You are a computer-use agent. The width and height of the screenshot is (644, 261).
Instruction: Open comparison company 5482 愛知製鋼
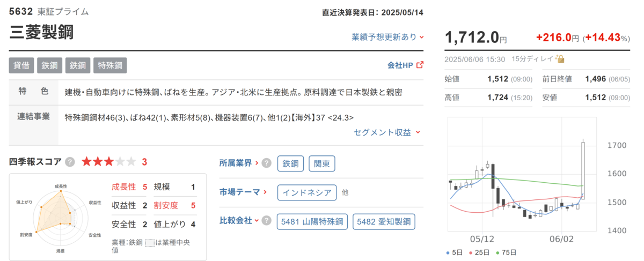coord(384,221)
